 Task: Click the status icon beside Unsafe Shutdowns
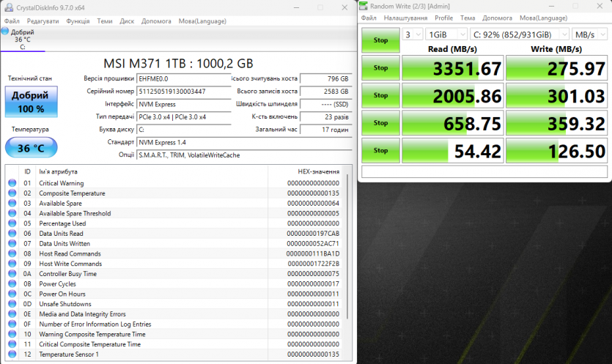coord(12,304)
